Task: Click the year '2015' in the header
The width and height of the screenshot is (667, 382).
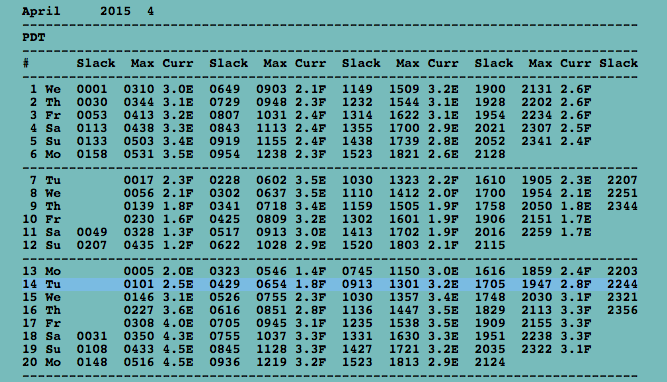Action: pos(115,11)
